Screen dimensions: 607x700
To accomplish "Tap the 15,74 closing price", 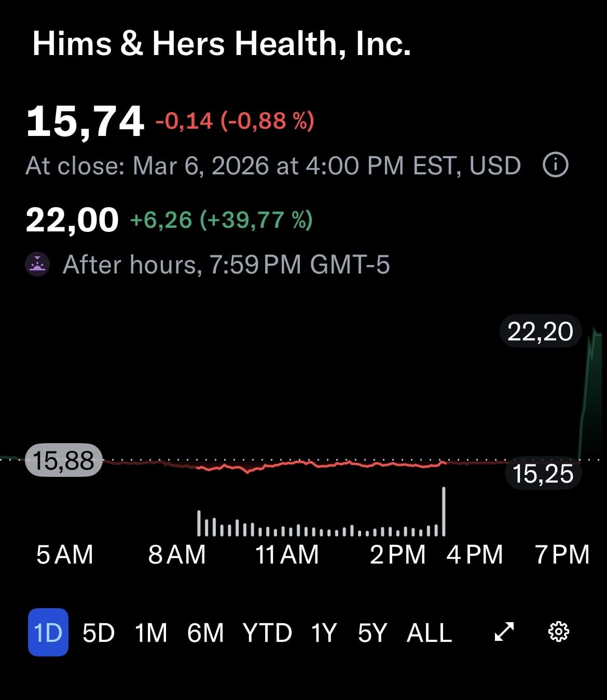I will pos(85,122).
